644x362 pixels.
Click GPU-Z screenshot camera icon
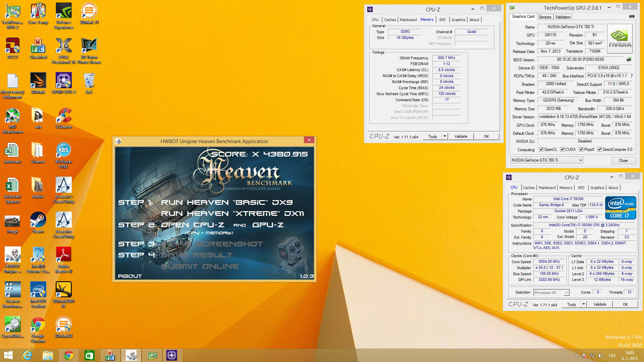[632, 16]
